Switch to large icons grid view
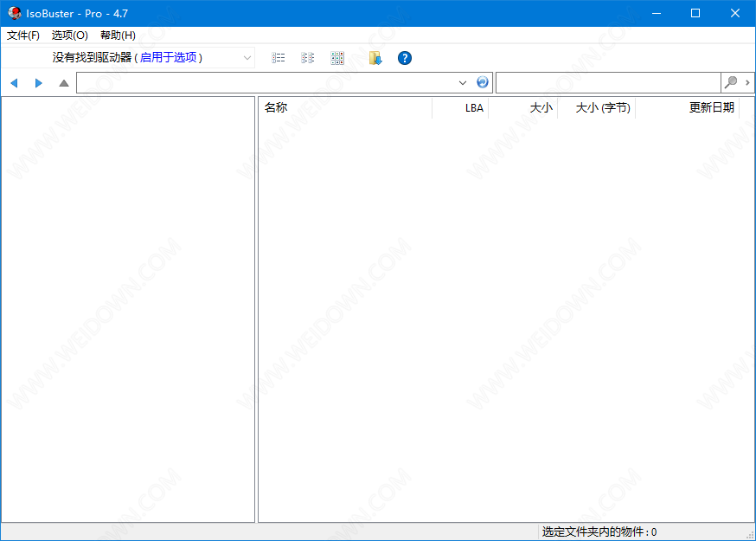Screen dimensions: 756x541 (x=337, y=58)
